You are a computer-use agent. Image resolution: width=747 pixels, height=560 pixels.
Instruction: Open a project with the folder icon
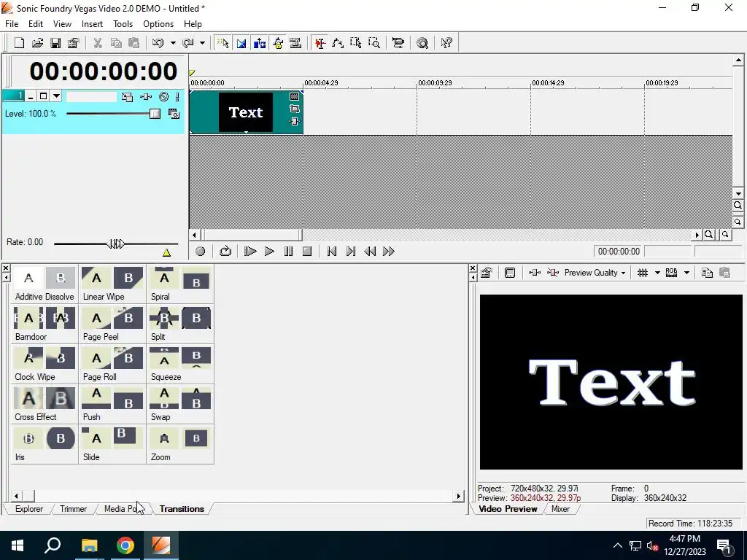pyautogui.click(x=37, y=43)
